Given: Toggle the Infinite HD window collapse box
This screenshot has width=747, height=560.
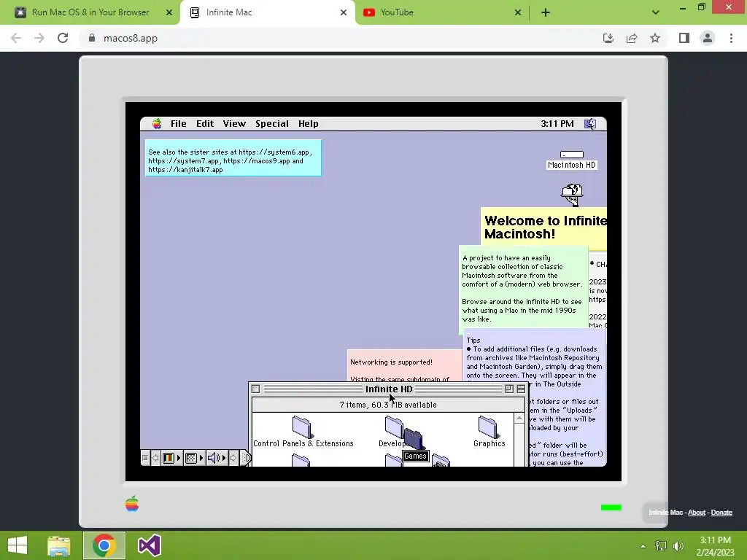Looking at the screenshot, I should (x=521, y=389).
